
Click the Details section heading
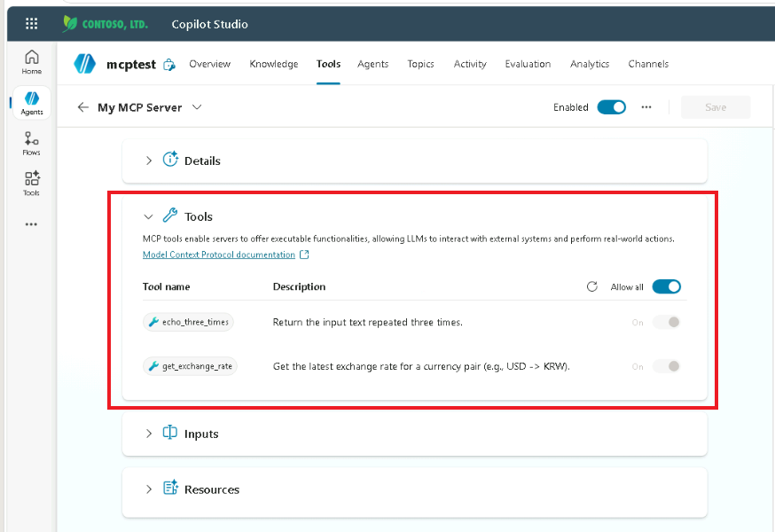(202, 160)
